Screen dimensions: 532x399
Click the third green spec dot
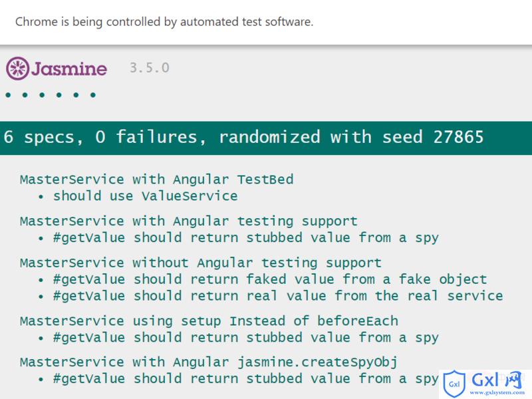42,95
